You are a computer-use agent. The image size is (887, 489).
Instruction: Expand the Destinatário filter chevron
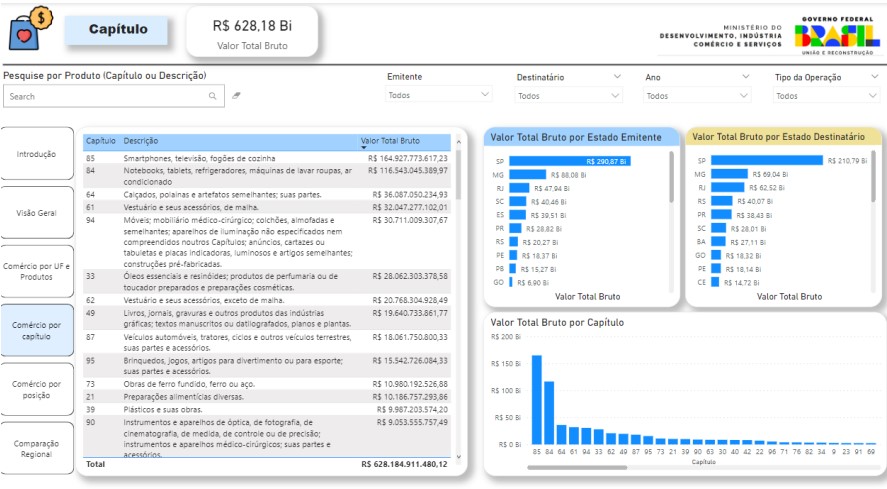click(x=615, y=77)
